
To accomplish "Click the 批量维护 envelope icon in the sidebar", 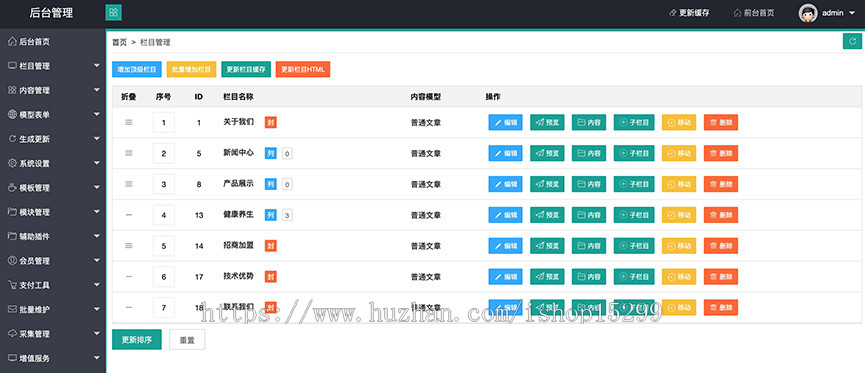I will [12, 310].
